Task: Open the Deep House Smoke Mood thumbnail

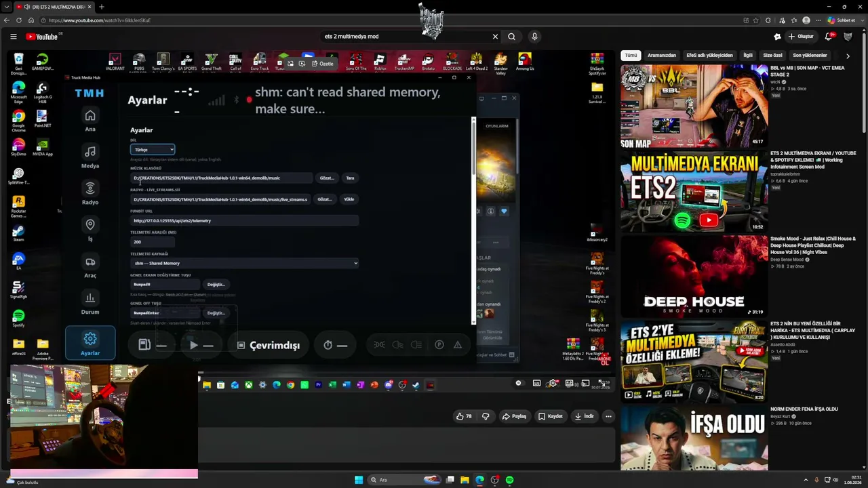Action: [694, 277]
